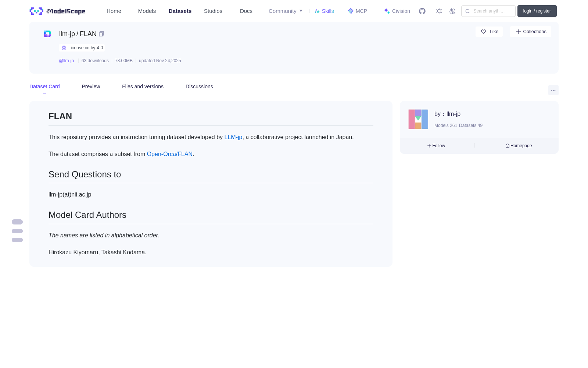
Task: Open the Models nav item
Action: [x=147, y=11]
